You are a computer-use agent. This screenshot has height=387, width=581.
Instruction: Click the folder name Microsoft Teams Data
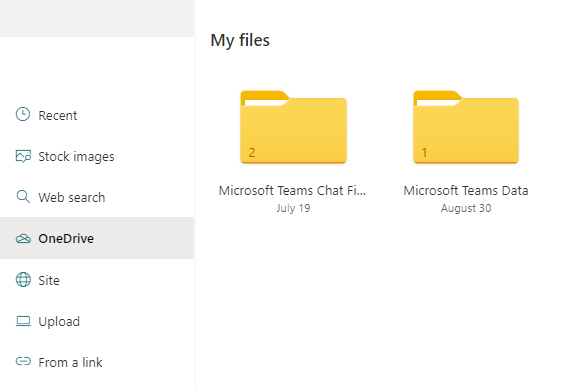coord(466,191)
